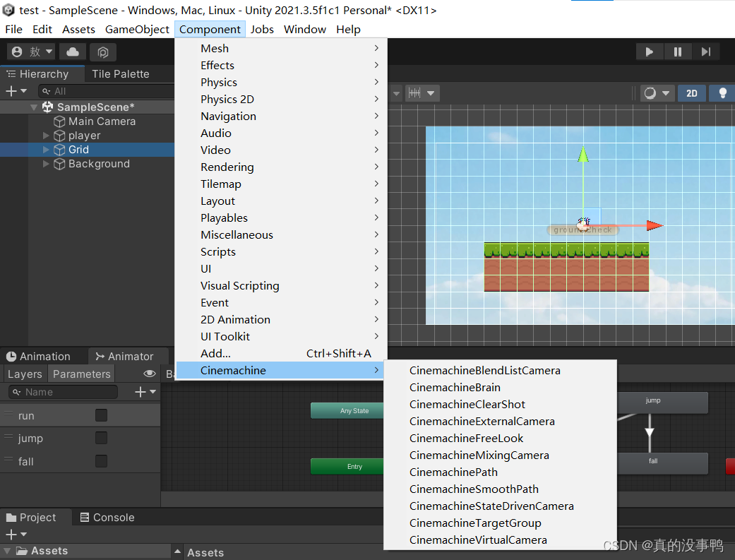735x560 pixels.
Task: Click the red X-axis move gizmo arrow
Action: coord(655,225)
